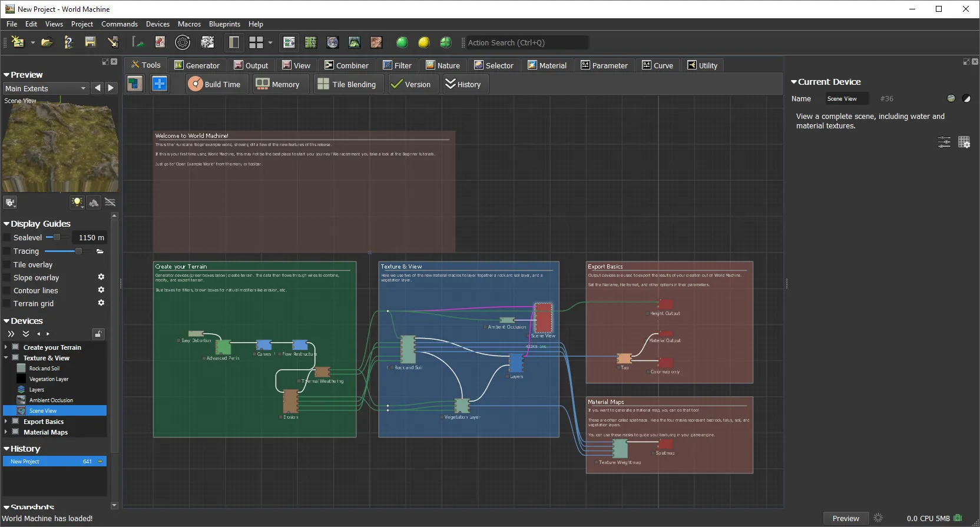Viewport: 980px width, 527px height.
Task: Edit the Scene View name field
Action: [x=847, y=99]
